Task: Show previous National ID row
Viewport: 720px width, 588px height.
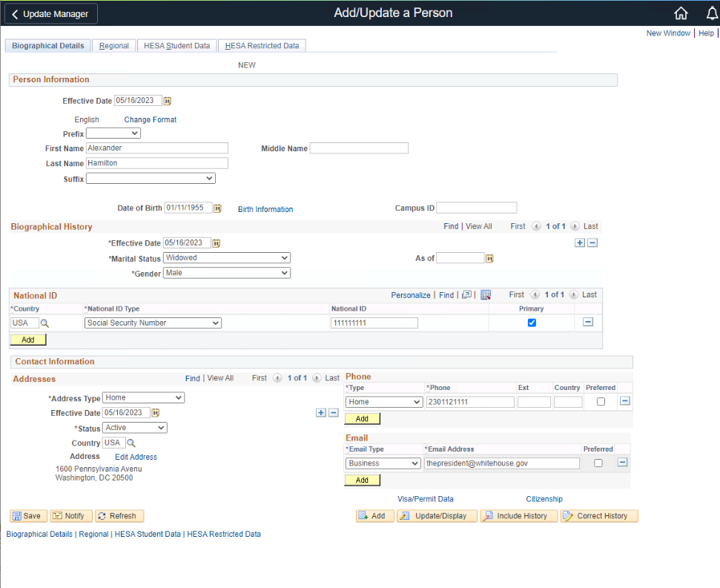Action: [535, 294]
